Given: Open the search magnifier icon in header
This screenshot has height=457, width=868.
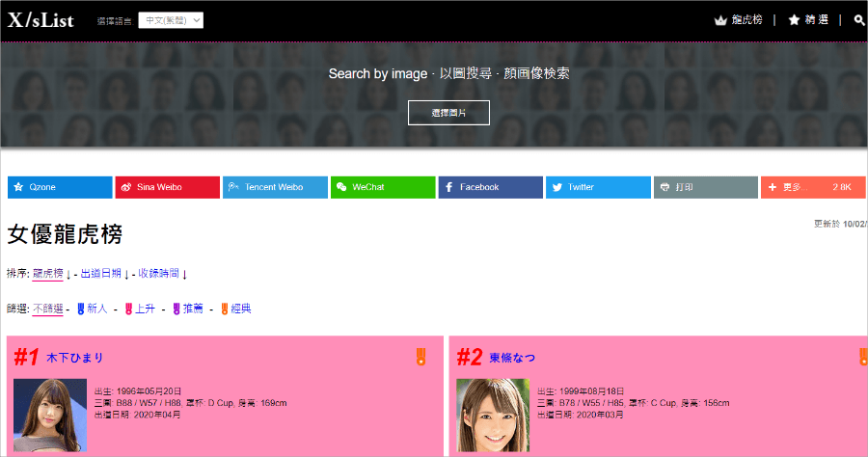Looking at the screenshot, I should tap(858, 20).
